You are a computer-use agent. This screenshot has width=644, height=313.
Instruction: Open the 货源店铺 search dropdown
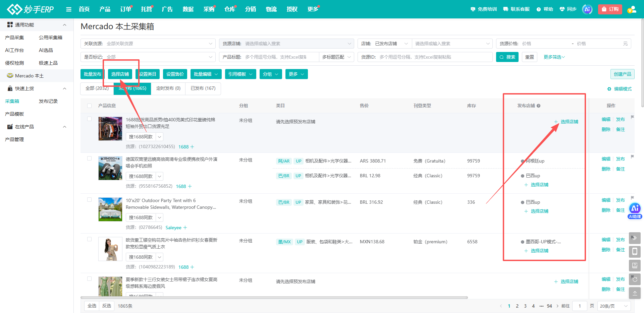click(286, 44)
